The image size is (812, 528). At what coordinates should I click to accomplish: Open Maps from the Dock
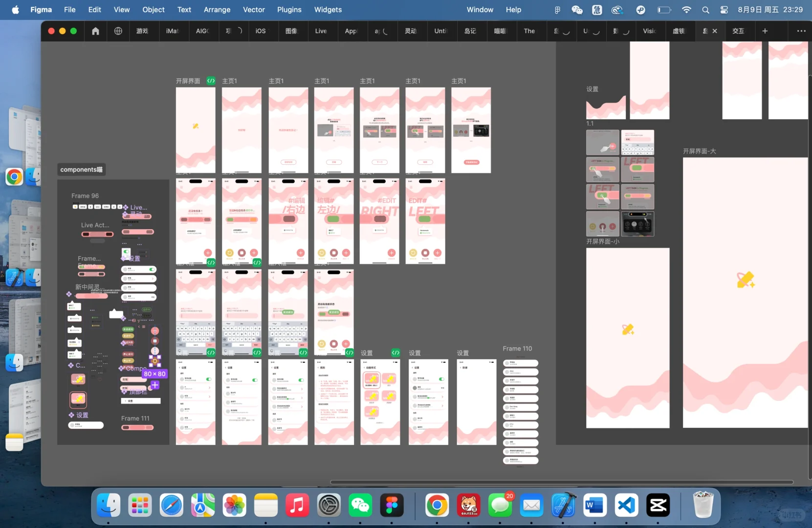tap(203, 505)
